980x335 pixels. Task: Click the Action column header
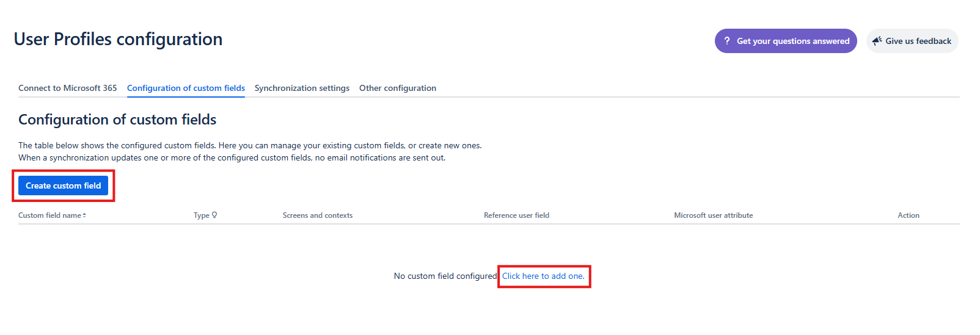[x=908, y=215]
